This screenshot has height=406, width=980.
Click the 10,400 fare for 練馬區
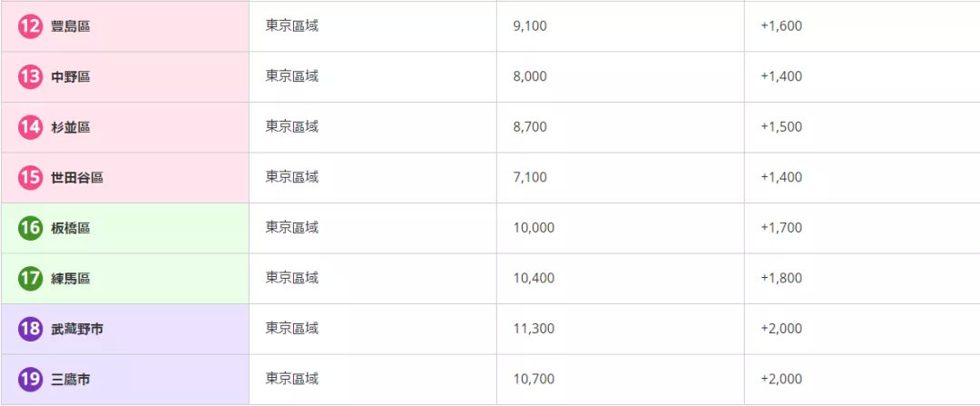[x=534, y=278]
